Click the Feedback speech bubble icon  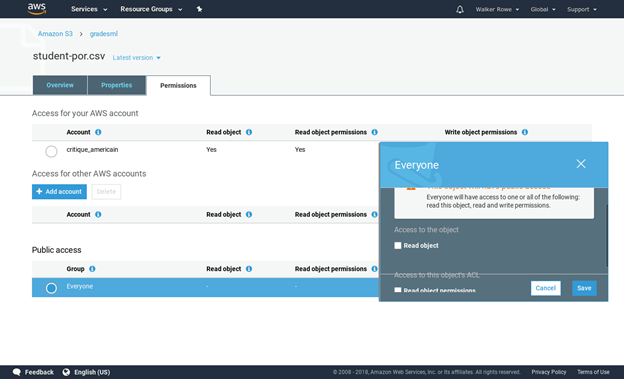click(17, 372)
